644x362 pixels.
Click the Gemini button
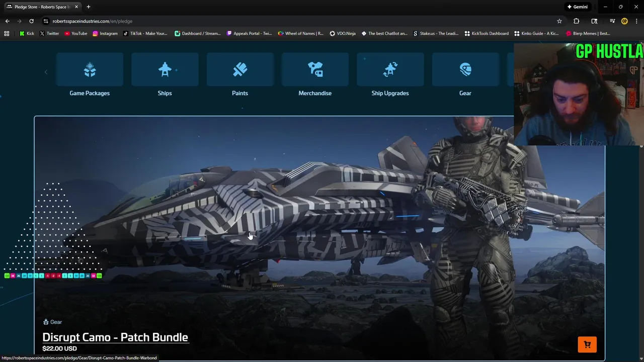click(x=578, y=7)
